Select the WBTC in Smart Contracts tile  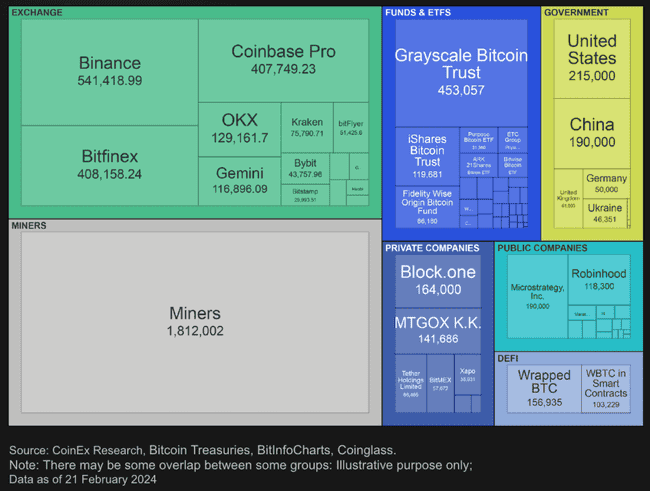click(x=606, y=389)
